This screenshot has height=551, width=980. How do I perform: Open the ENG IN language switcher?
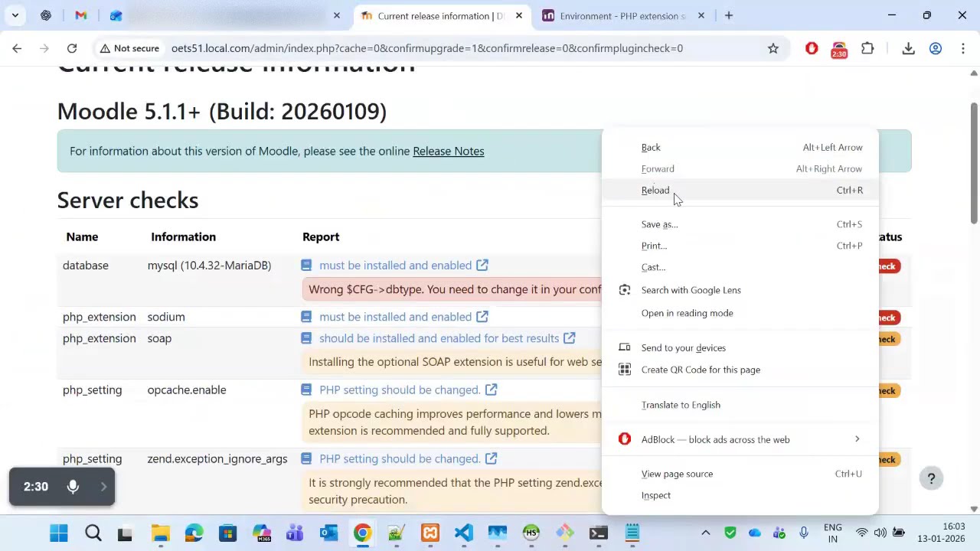[x=832, y=533]
